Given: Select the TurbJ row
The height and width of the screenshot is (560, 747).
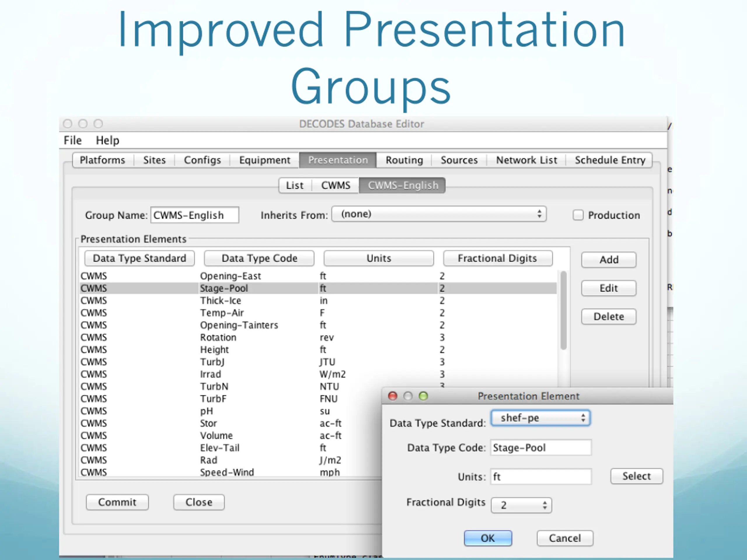Looking at the screenshot, I should click(318, 362).
